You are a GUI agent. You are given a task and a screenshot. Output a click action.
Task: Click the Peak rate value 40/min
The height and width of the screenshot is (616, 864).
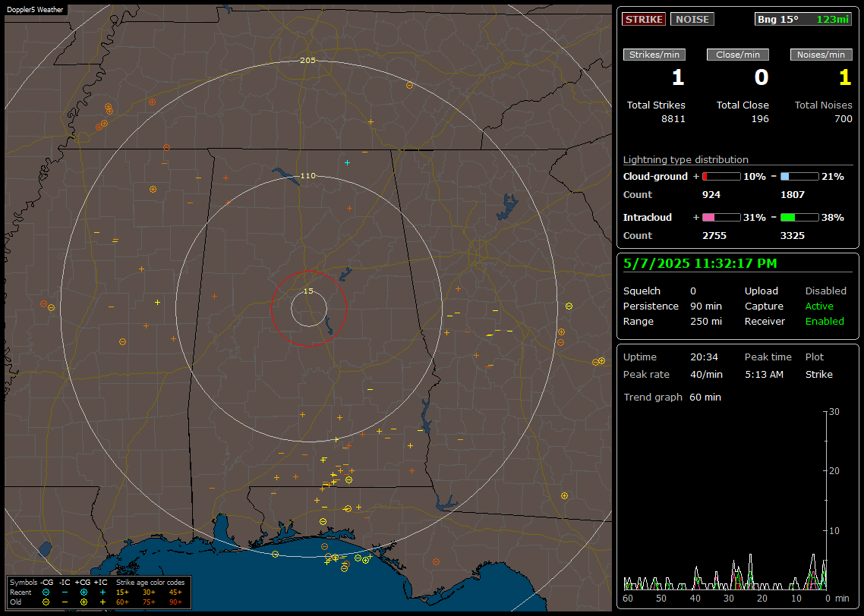(x=706, y=374)
